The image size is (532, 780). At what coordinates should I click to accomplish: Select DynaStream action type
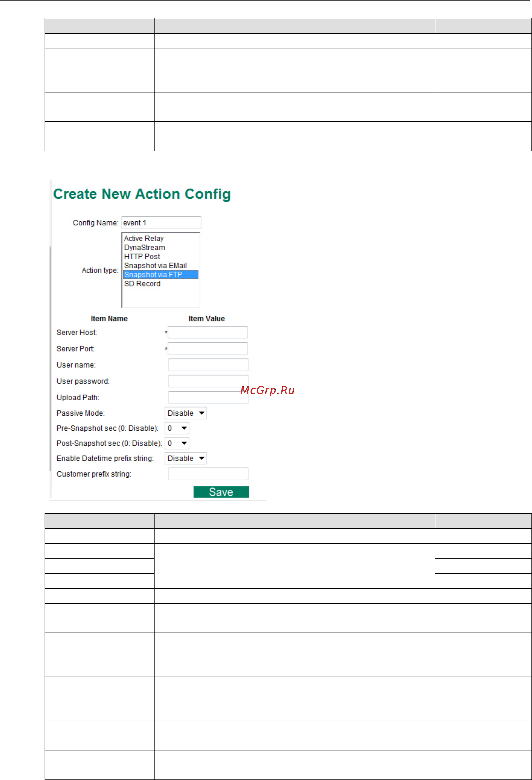pyautogui.click(x=144, y=247)
